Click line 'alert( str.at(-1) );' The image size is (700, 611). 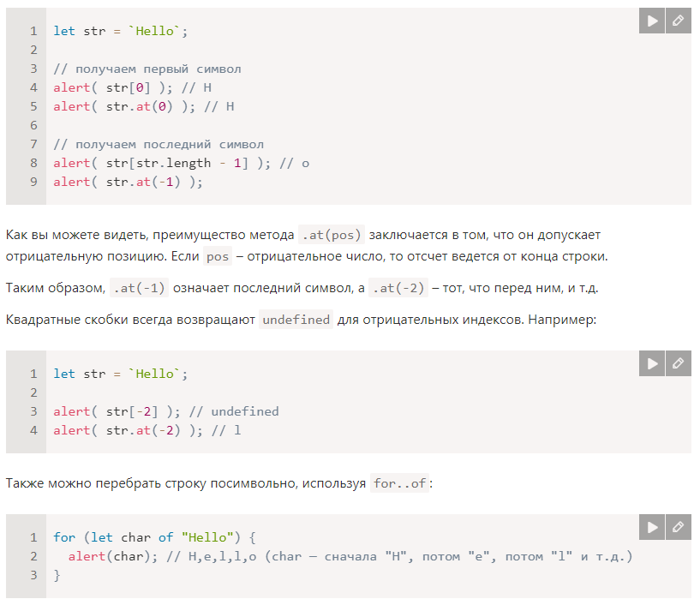[x=129, y=183]
